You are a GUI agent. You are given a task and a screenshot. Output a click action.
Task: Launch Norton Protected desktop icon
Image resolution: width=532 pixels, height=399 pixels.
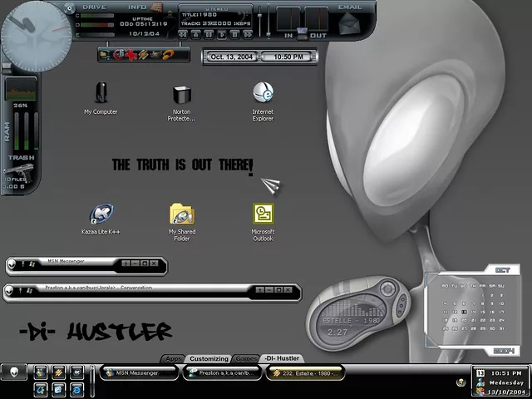coord(181,94)
